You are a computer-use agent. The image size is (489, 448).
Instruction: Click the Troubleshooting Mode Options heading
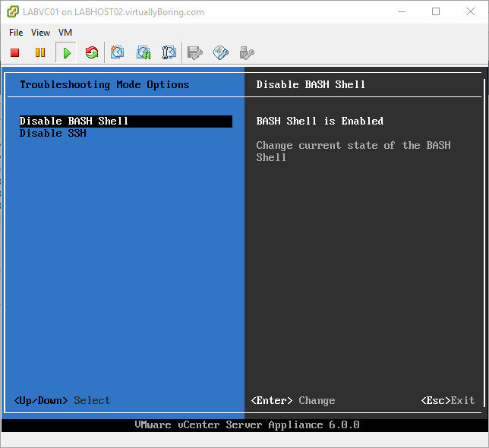click(x=105, y=85)
